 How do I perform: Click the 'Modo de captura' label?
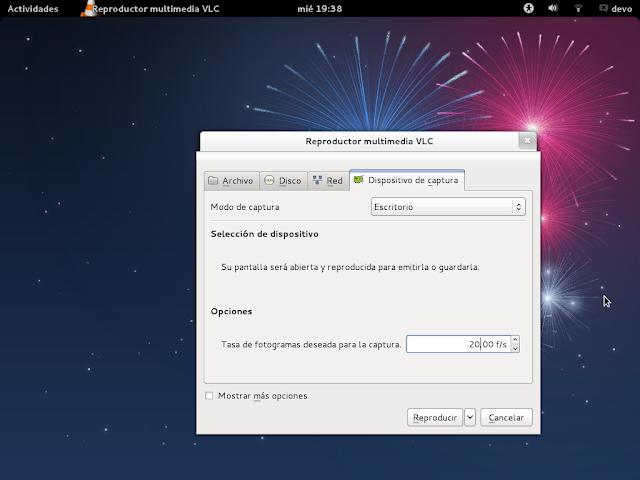click(x=245, y=207)
